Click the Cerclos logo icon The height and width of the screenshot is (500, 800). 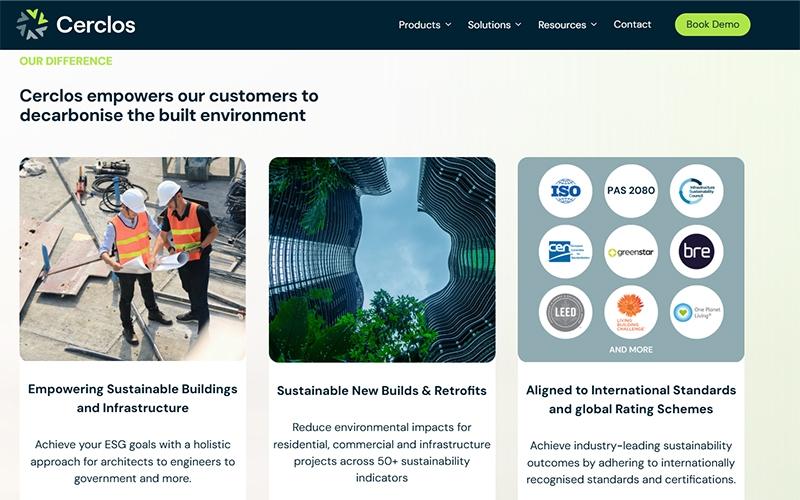click(32, 24)
